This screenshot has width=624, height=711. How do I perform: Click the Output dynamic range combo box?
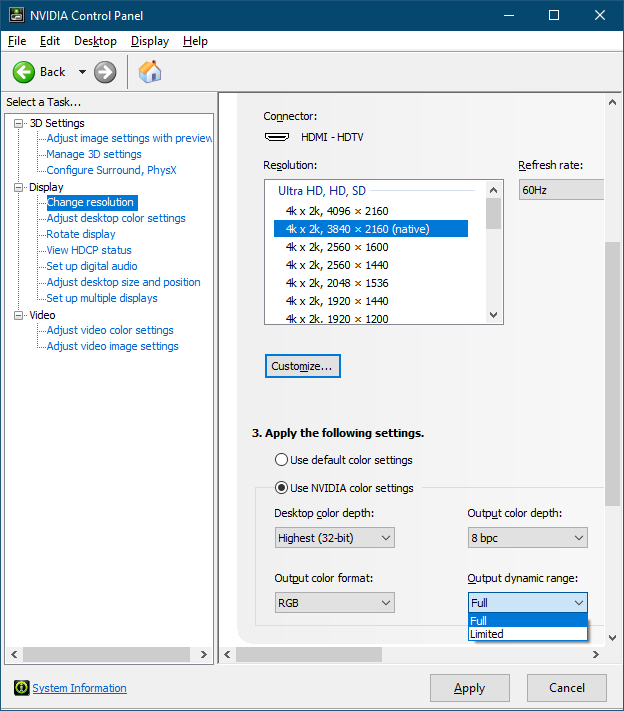click(528, 603)
